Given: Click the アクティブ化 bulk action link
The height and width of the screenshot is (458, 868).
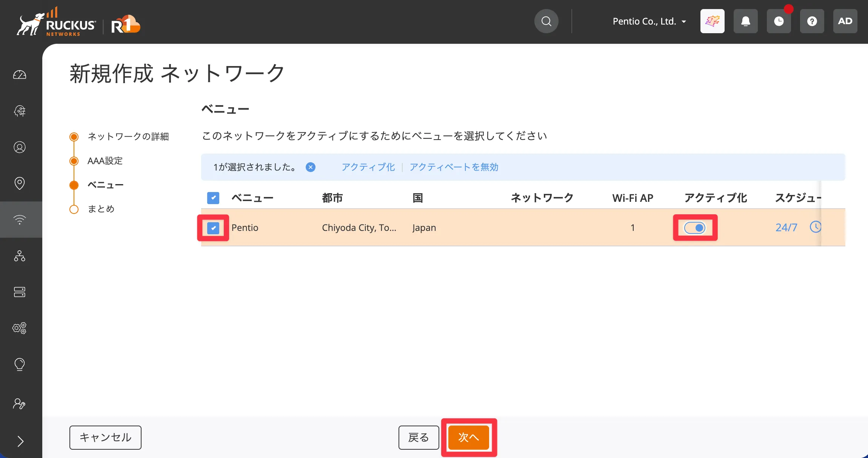Looking at the screenshot, I should [x=368, y=167].
